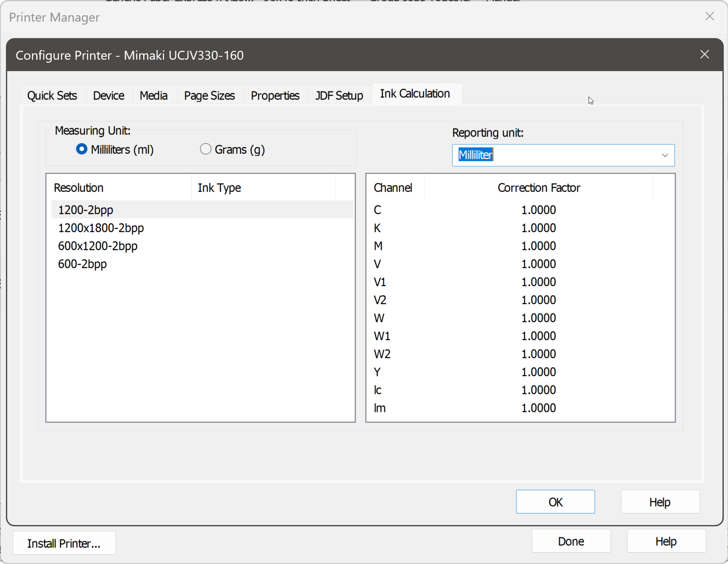Close the Printer Manager window
The height and width of the screenshot is (564, 728).
coord(710,17)
